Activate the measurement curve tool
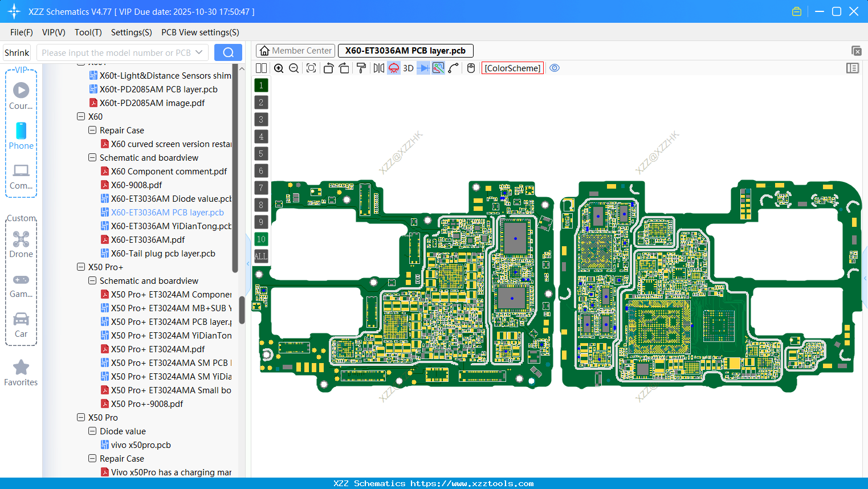Viewport: 868px width, 489px height. click(x=454, y=68)
